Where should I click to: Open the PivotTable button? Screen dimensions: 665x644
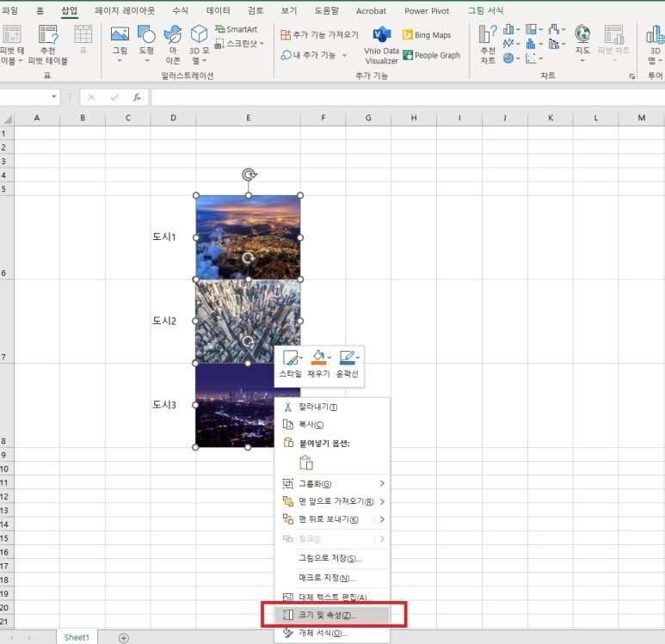point(11,44)
